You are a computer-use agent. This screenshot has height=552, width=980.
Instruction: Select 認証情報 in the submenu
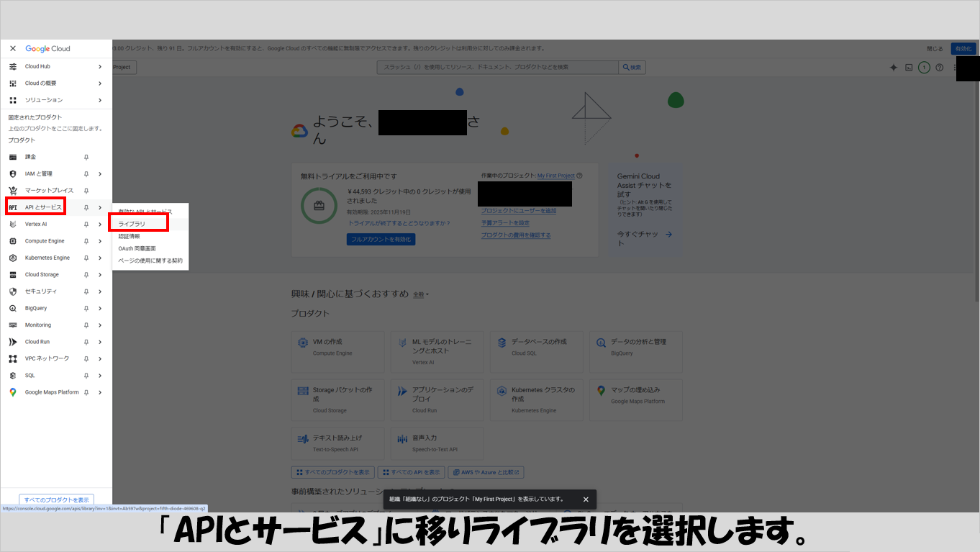click(x=130, y=236)
